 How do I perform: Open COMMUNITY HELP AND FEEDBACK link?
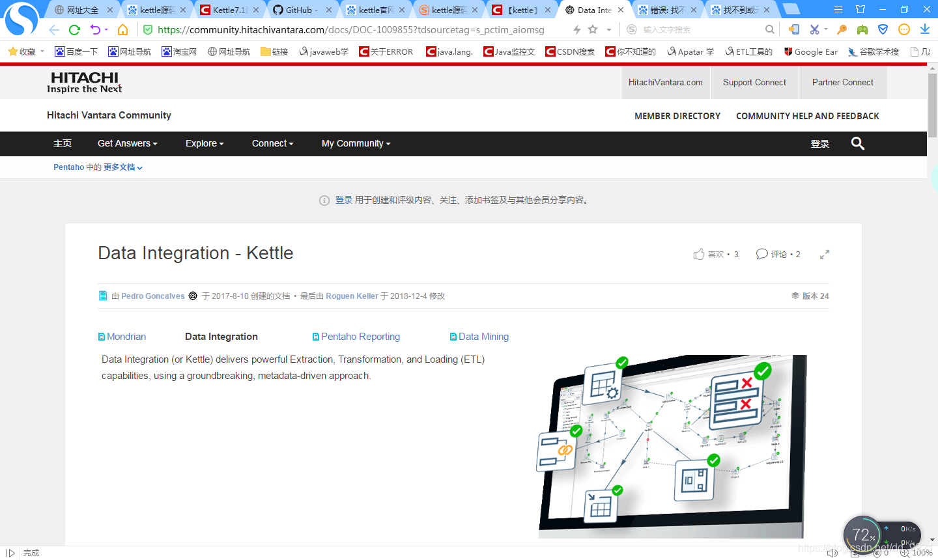808,116
